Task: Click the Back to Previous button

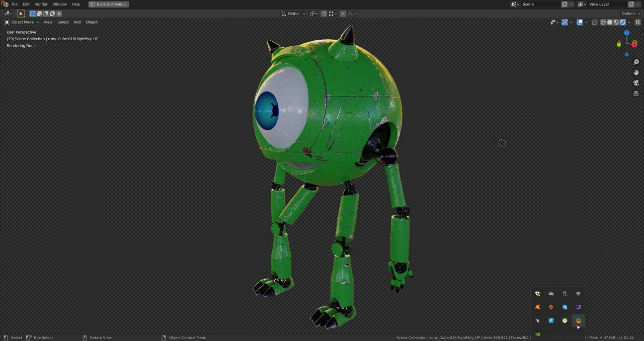Action: [108, 4]
